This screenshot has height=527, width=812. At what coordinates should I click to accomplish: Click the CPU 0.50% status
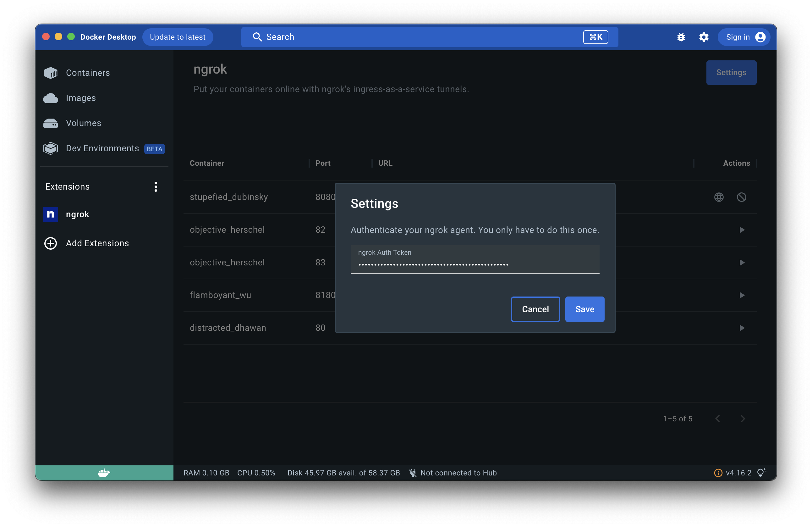(x=256, y=473)
